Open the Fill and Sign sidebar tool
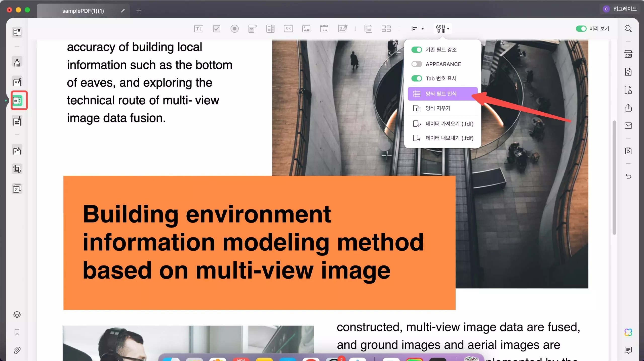The width and height of the screenshot is (644, 361). tap(17, 121)
